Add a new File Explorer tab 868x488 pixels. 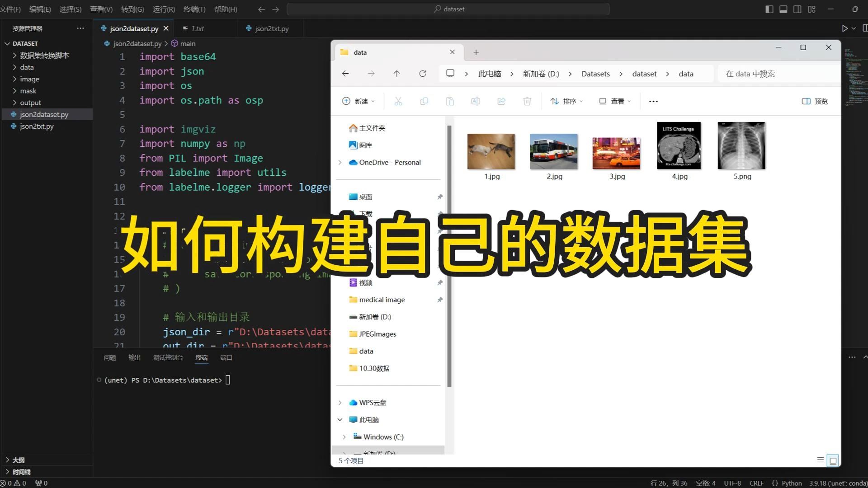click(x=476, y=52)
